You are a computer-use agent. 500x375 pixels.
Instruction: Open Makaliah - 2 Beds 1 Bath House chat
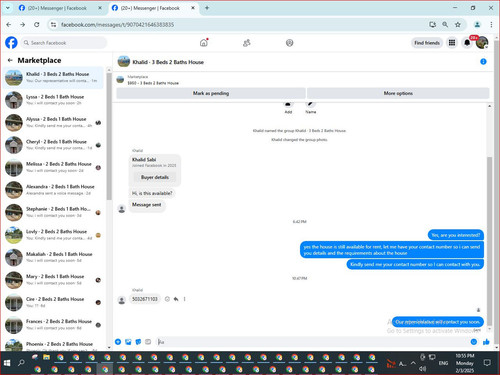[x=53, y=257]
